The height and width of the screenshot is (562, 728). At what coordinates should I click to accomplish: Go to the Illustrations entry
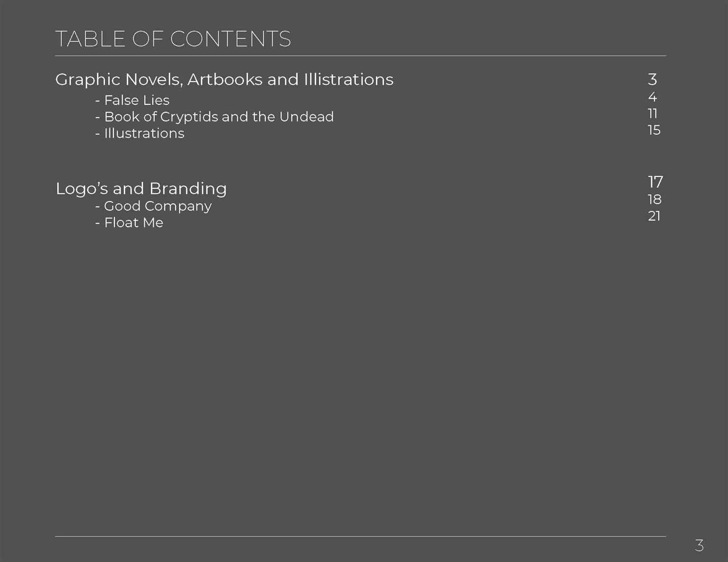(140, 133)
